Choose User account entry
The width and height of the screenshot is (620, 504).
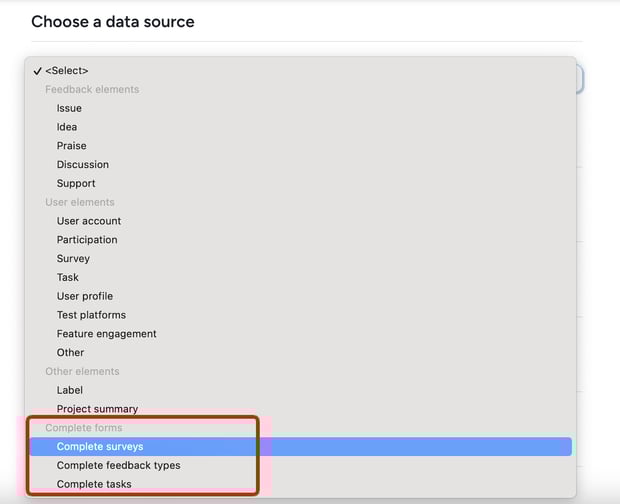pos(301,221)
